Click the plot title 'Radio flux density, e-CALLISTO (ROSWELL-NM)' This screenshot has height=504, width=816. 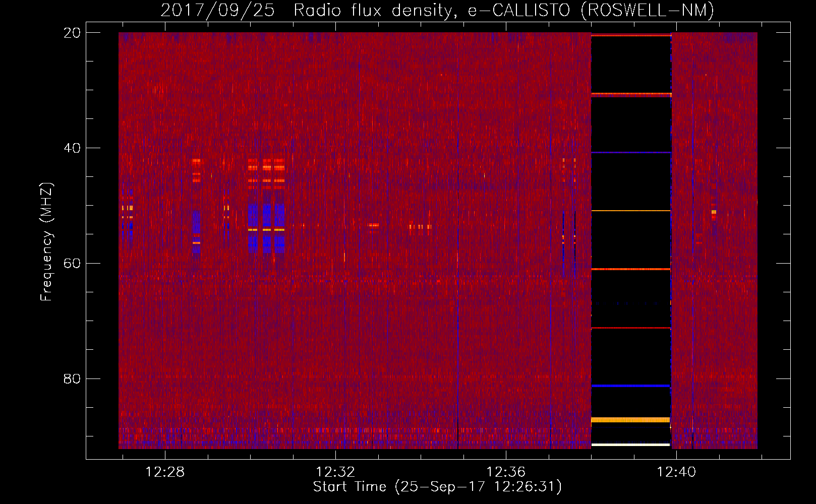pyautogui.click(x=504, y=10)
